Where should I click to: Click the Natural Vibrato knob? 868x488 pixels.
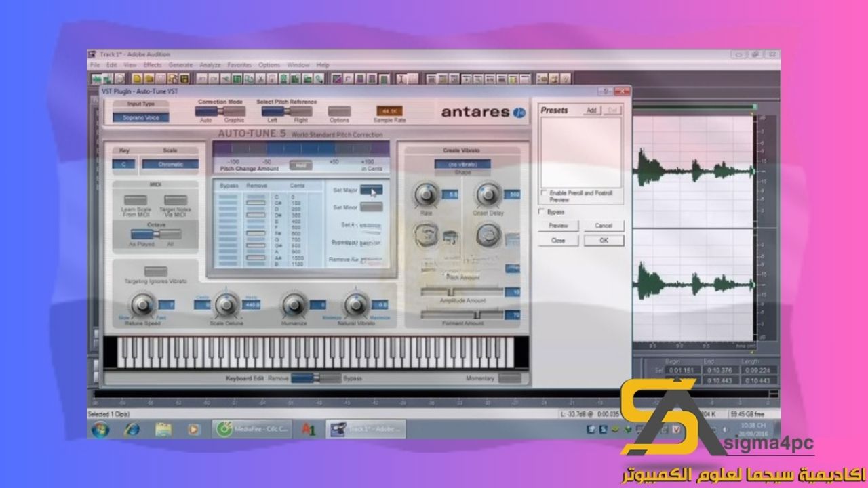356,305
